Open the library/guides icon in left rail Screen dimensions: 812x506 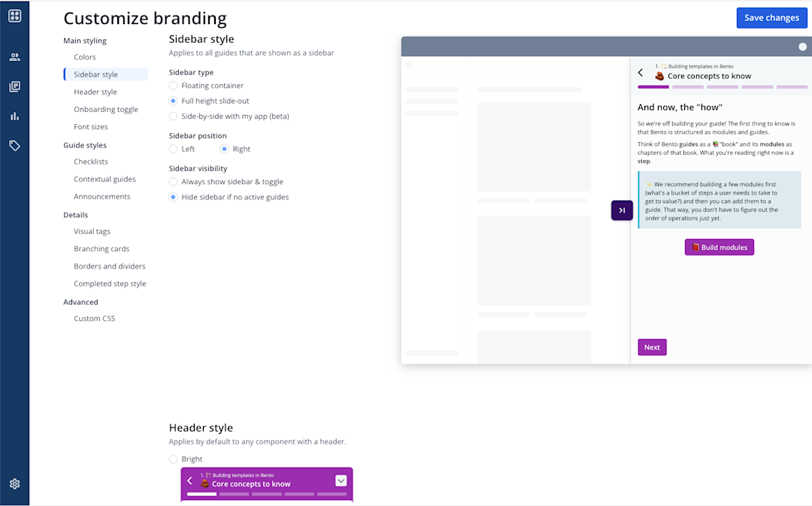tap(14, 86)
